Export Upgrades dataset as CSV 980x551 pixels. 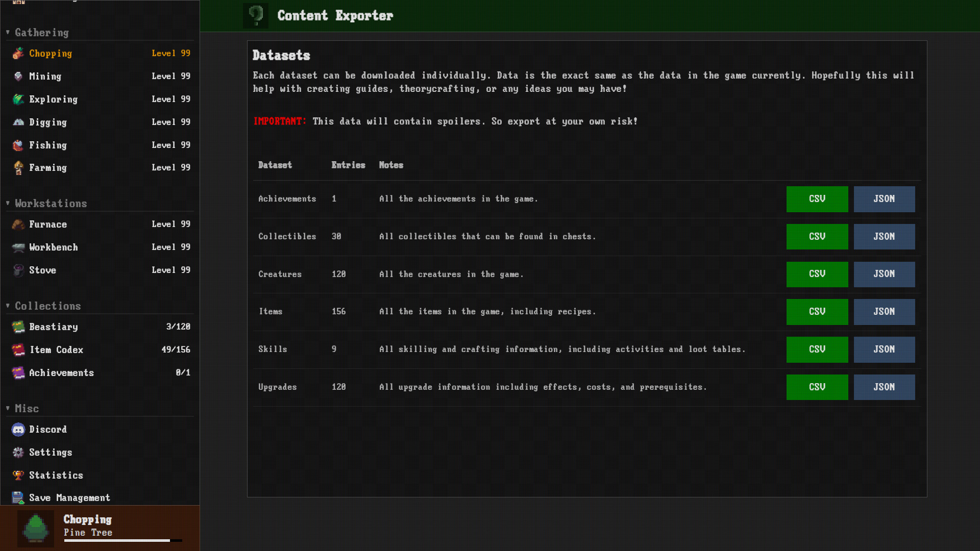pos(817,387)
